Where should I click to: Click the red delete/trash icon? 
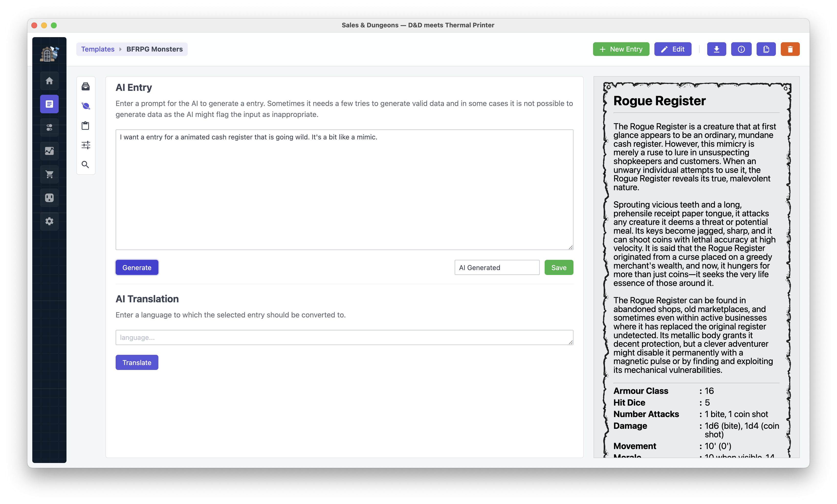tap(790, 49)
